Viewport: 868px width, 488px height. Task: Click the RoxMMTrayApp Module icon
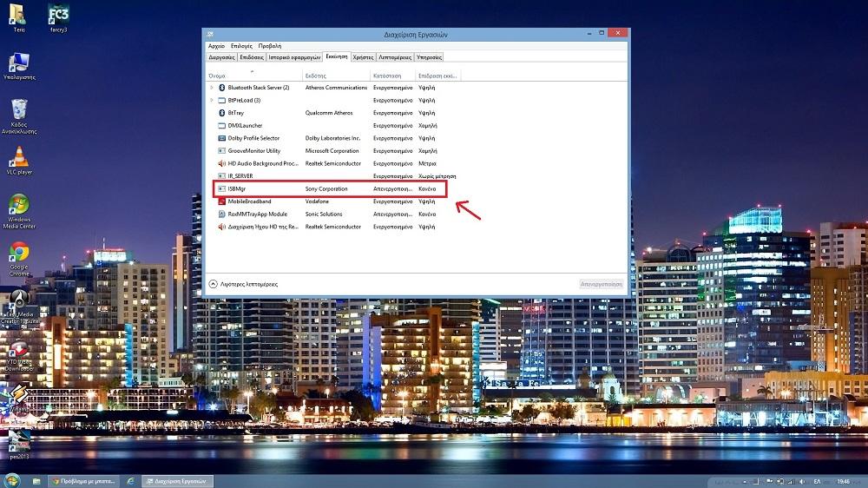[222, 214]
